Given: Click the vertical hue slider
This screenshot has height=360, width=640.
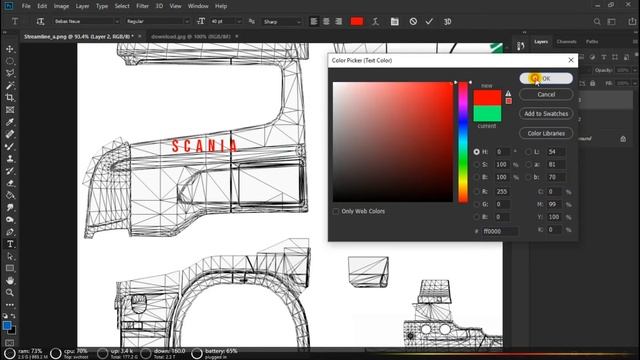Looking at the screenshot, I should point(463,142).
